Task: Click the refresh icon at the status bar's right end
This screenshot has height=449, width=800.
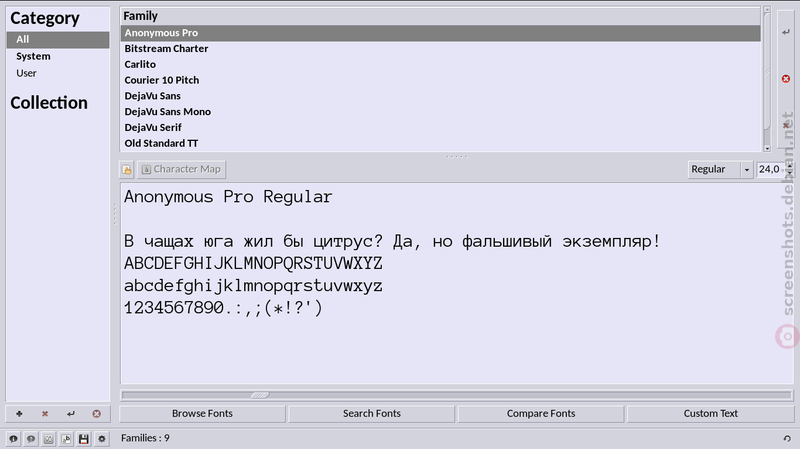Action: (787, 439)
